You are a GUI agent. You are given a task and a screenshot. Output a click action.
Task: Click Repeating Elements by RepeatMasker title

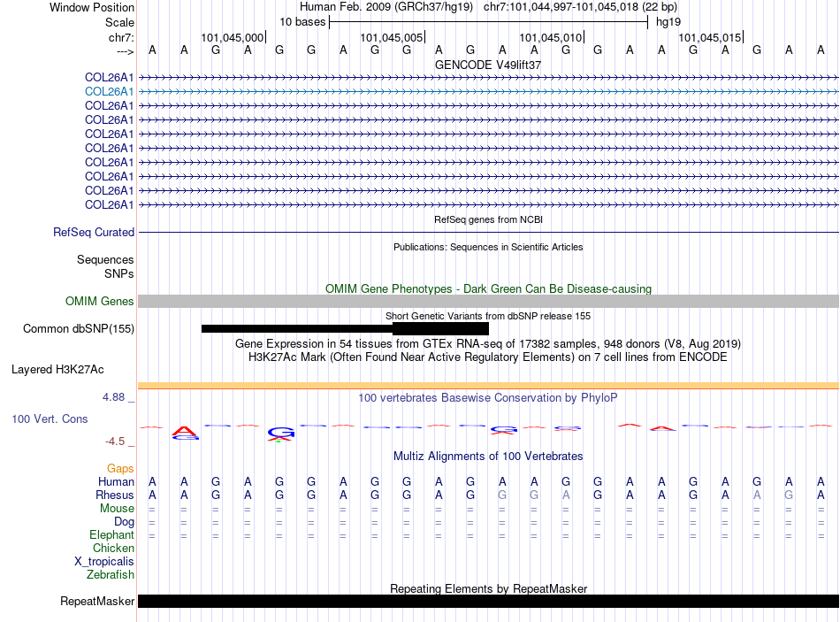click(x=488, y=588)
